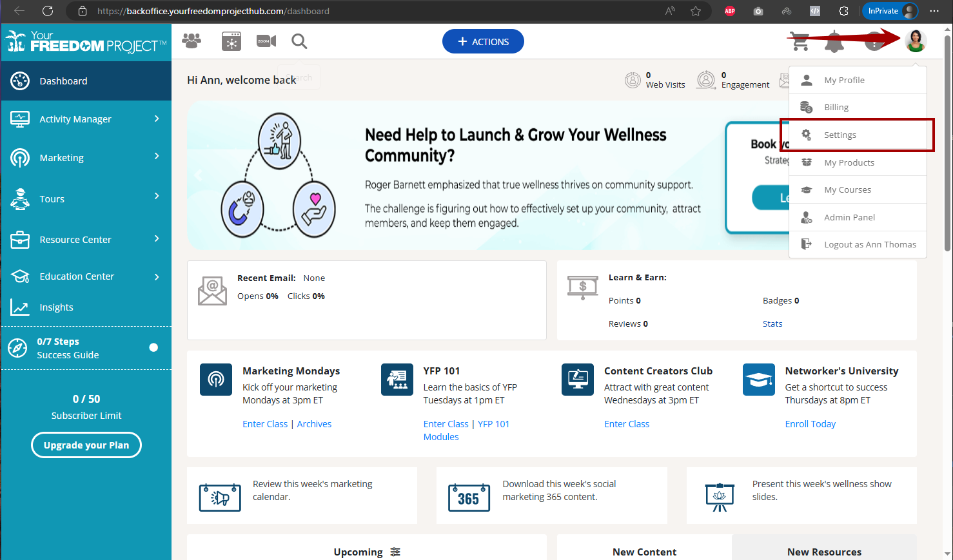953x560 pixels.
Task: Click the Upgrade your Plan button
Action: 86,445
